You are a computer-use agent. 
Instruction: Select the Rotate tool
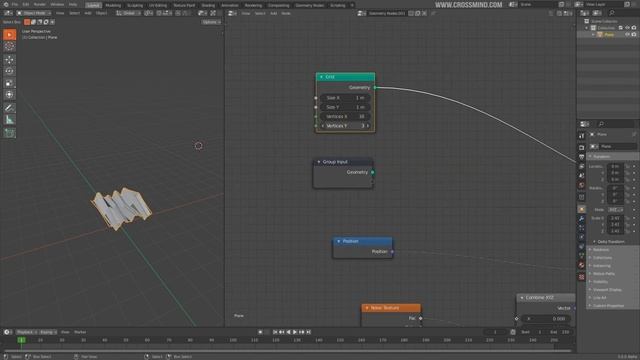coord(9,71)
